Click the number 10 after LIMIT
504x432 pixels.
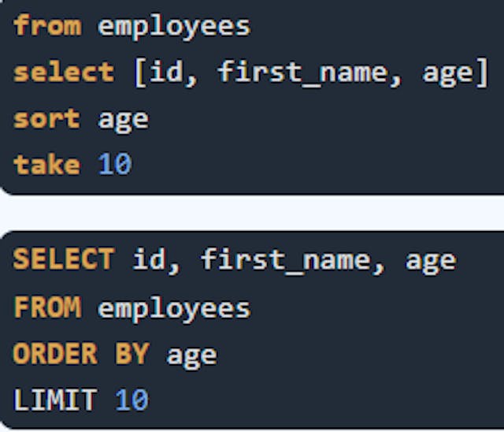[x=132, y=400]
